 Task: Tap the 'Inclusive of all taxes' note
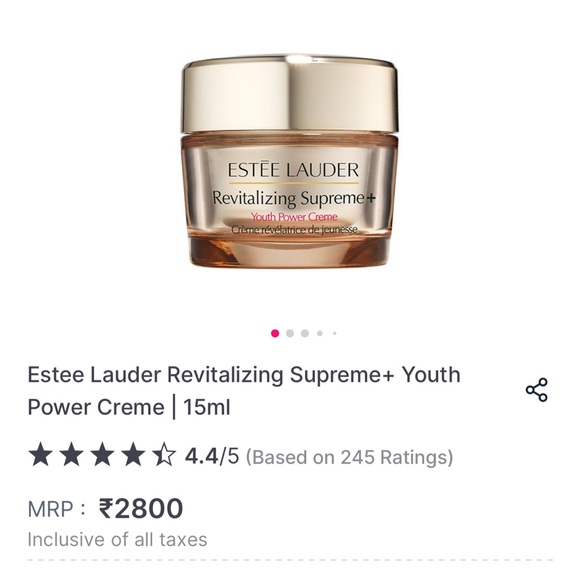[117, 540]
